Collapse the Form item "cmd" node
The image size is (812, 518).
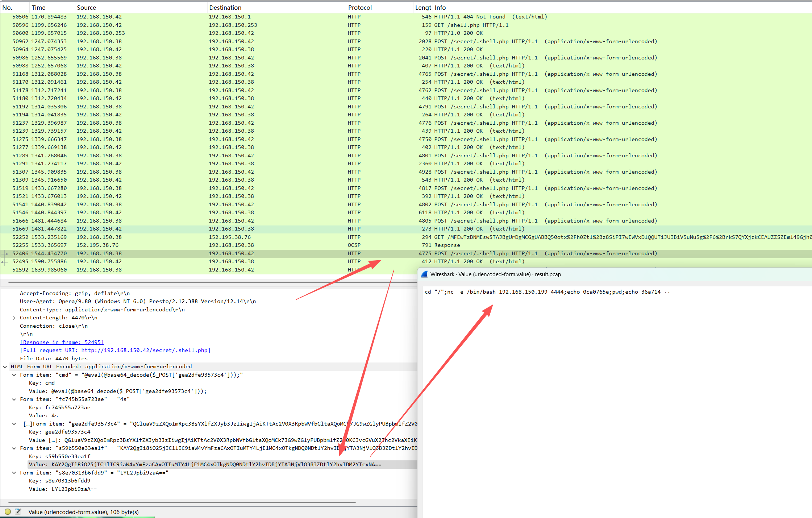[x=14, y=375]
